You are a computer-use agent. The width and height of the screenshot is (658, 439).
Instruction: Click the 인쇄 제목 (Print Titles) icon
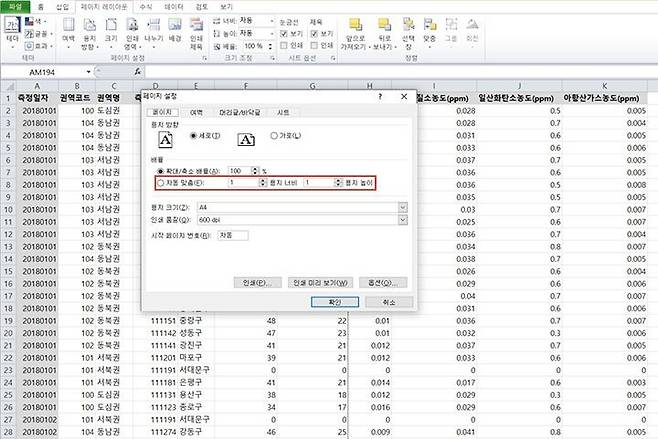196,34
